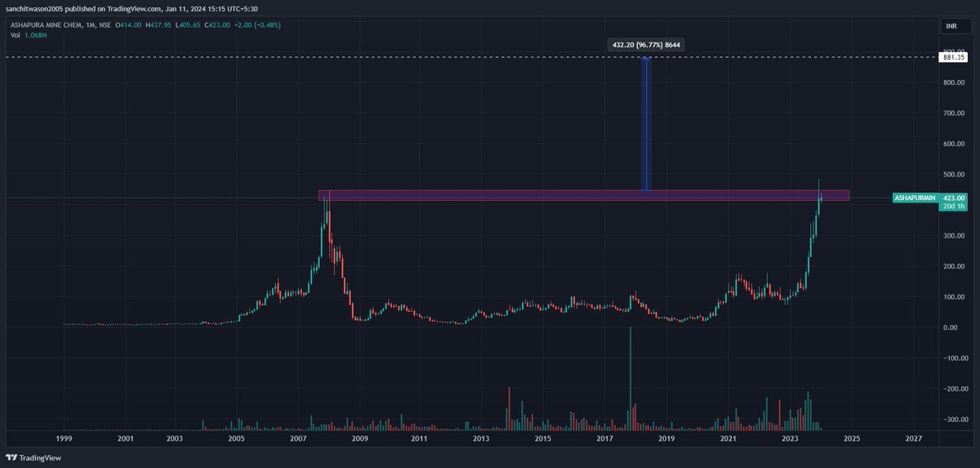Click year 2021 on the time axis
This screenshot has height=468, width=980.
pos(728,439)
